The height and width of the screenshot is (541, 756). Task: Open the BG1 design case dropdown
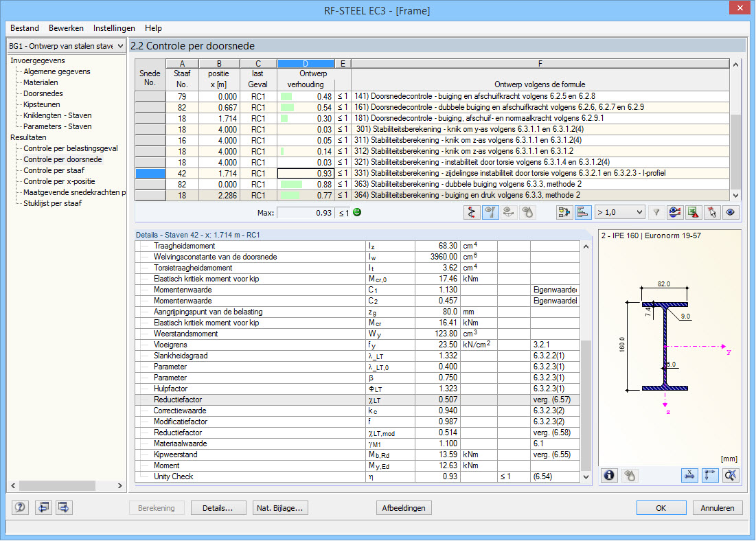coord(65,46)
